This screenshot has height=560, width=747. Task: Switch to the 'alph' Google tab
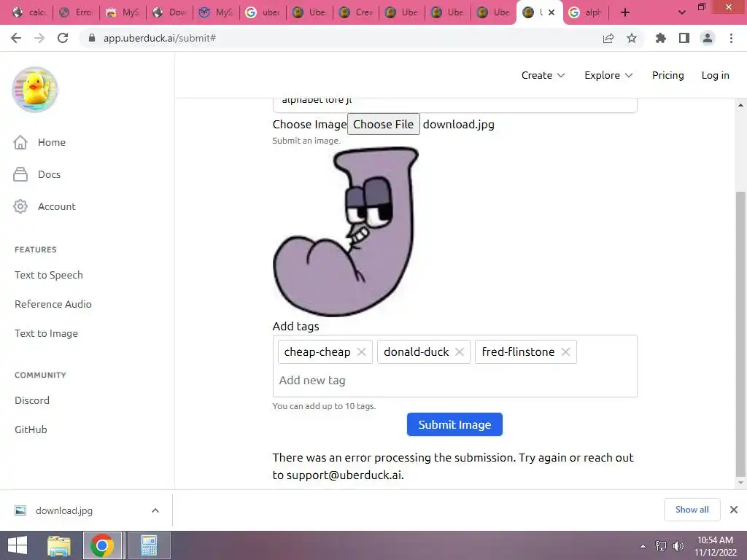click(x=586, y=12)
